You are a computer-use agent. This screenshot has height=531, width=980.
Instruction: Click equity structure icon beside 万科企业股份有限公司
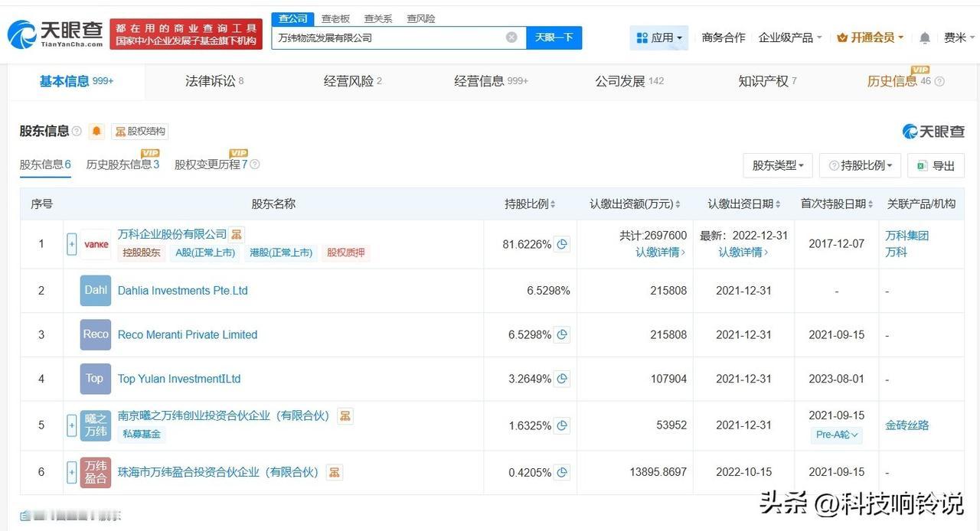coord(237,234)
